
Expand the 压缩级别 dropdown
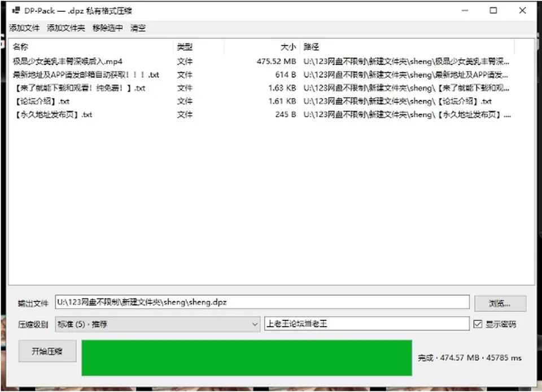pos(158,324)
